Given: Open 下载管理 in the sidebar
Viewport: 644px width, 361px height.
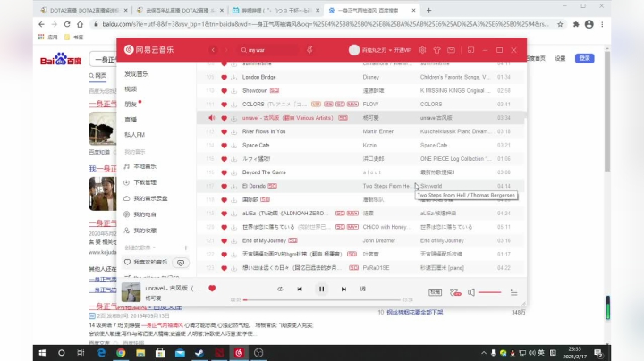Looking at the screenshot, I should point(145,182).
